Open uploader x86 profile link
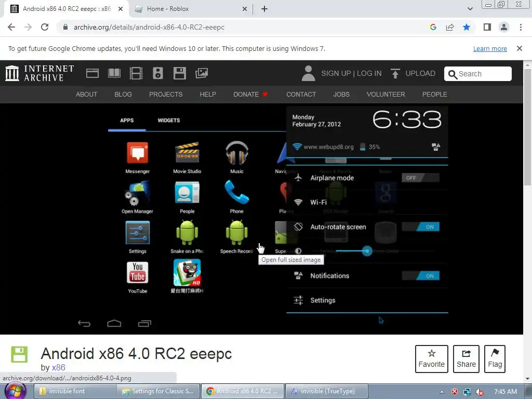 click(x=58, y=367)
